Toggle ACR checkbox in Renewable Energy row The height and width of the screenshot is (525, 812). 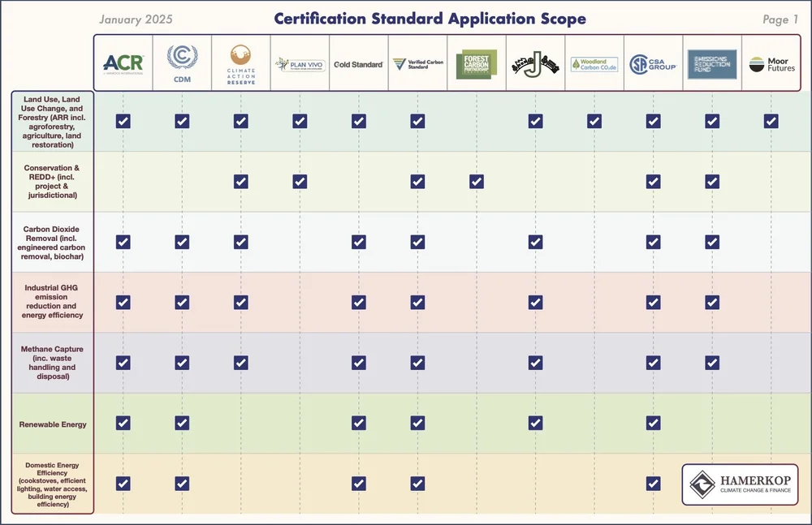pyautogui.click(x=123, y=423)
